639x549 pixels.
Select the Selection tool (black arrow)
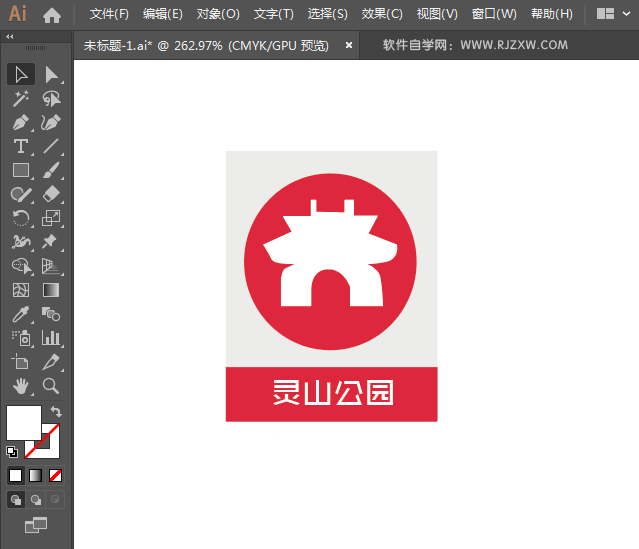click(x=21, y=75)
